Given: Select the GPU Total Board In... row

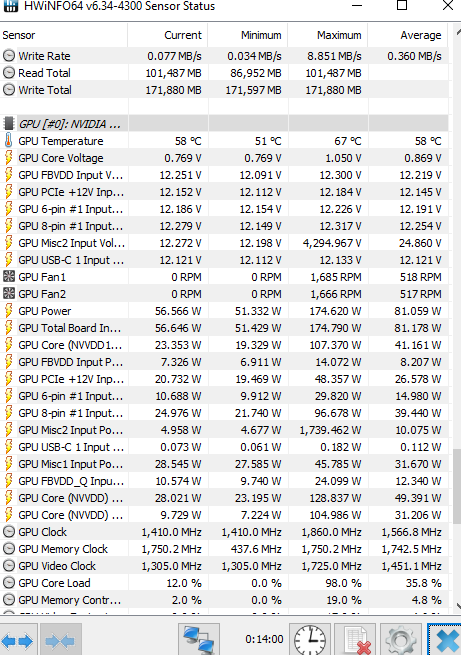Looking at the screenshot, I should pyautogui.click(x=225, y=328).
